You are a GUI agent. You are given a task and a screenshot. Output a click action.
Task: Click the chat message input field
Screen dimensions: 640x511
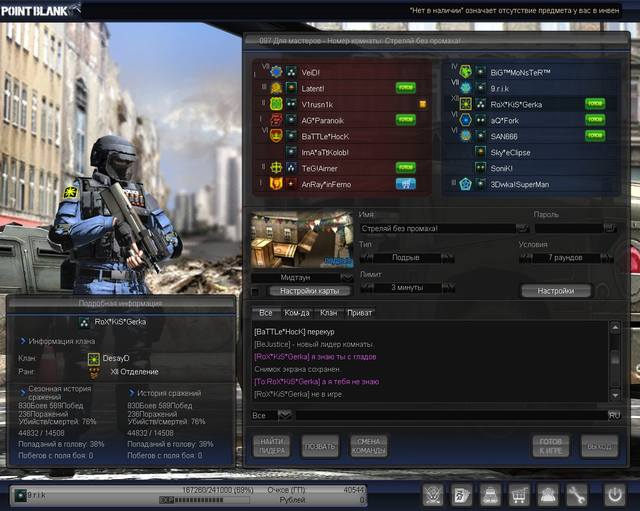click(451, 415)
